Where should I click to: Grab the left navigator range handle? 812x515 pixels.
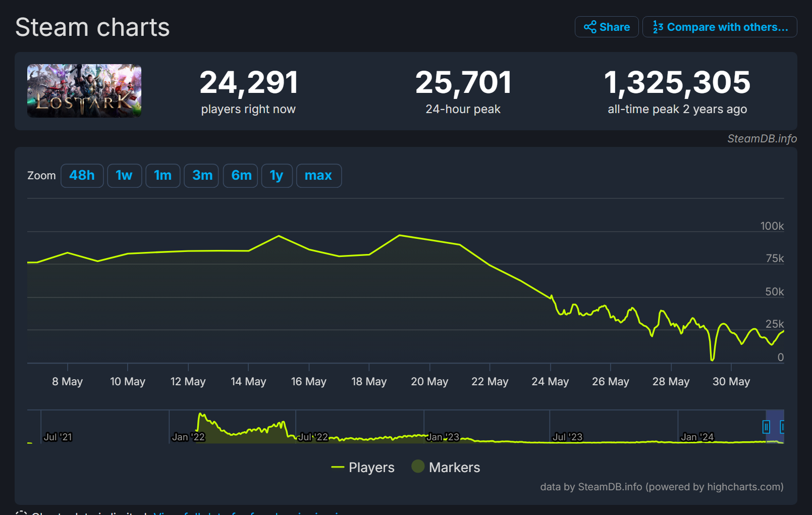[x=766, y=427]
